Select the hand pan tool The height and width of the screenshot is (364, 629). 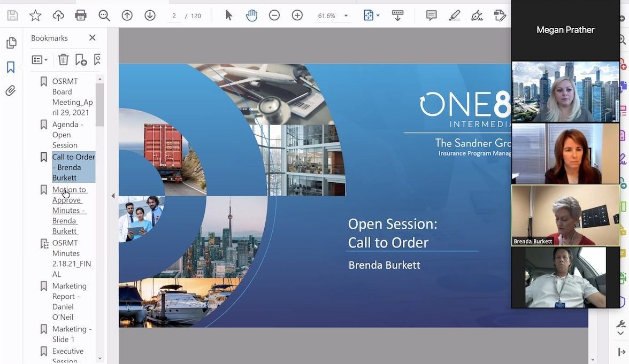[x=251, y=16]
